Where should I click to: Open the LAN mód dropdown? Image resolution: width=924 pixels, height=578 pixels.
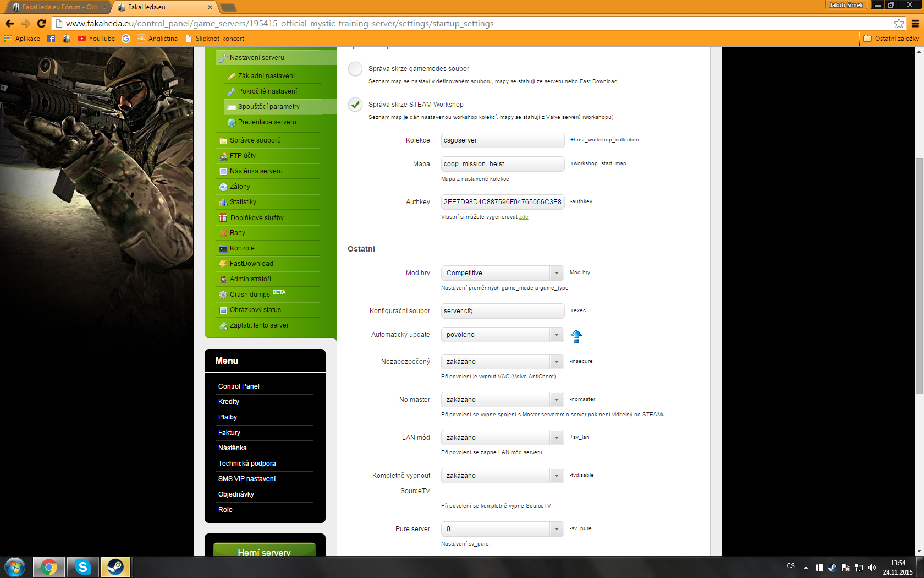[x=503, y=438]
